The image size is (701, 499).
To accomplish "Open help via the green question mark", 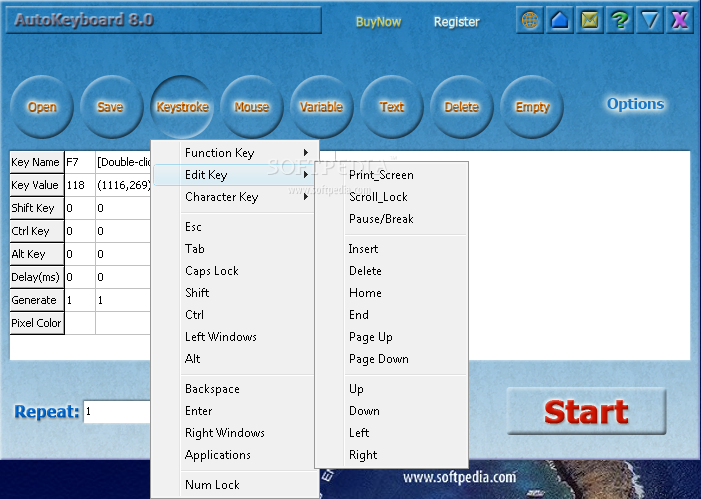I will [620, 21].
